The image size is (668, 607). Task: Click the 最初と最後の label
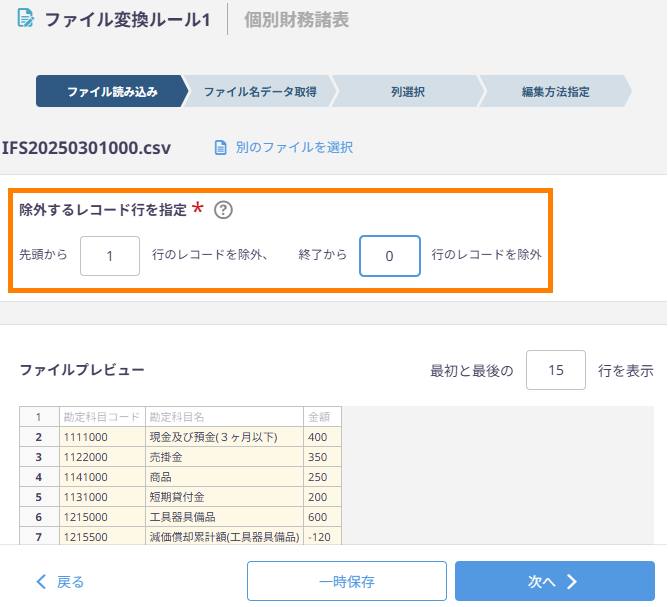pos(472,371)
